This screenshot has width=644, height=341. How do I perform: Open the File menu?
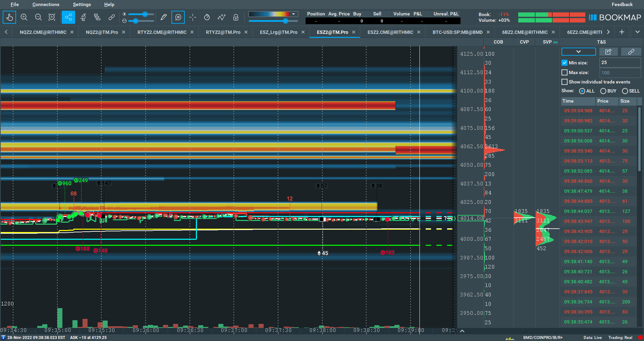click(14, 4)
